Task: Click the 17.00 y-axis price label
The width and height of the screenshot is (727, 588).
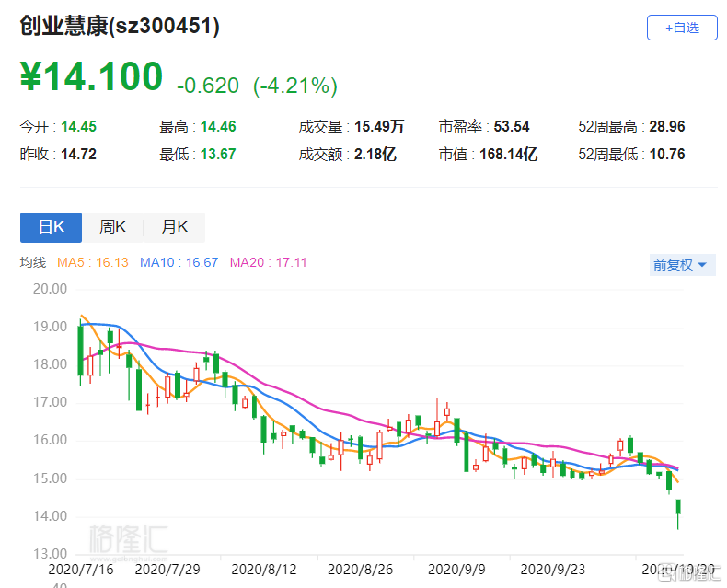Action: coord(50,402)
